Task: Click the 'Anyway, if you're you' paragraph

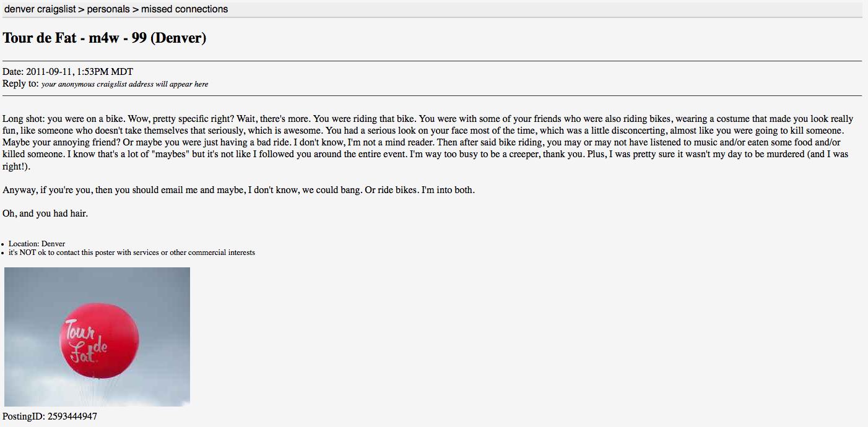Action: click(238, 190)
